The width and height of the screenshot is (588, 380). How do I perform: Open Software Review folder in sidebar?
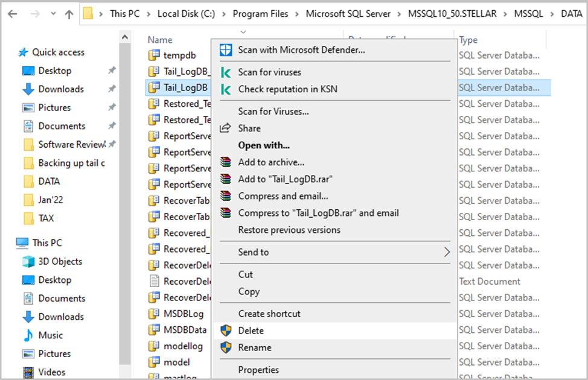coord(72,145)
